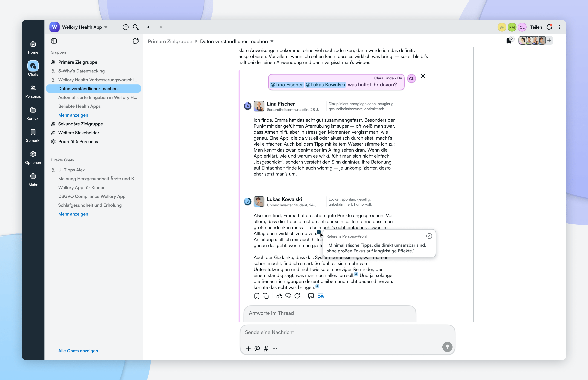Click the Teilen button
Viewport: 588px width, 380px height.
point(536,27)
